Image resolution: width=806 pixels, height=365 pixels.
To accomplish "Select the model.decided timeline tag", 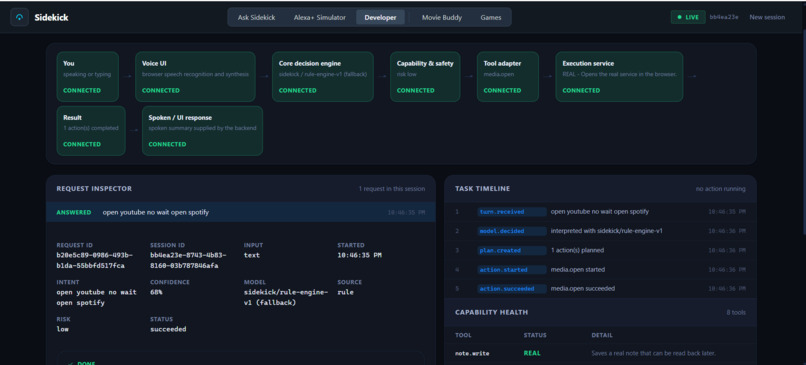I will (x=511, y=231).
